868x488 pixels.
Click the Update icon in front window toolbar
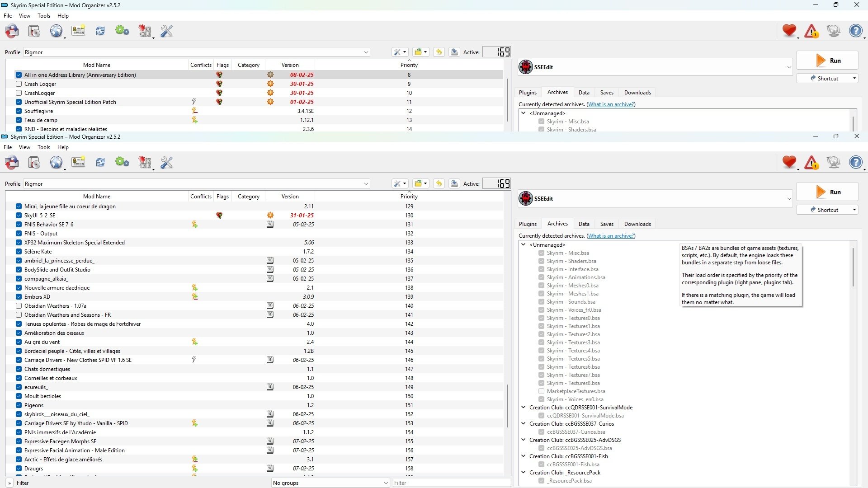(834, 162)
